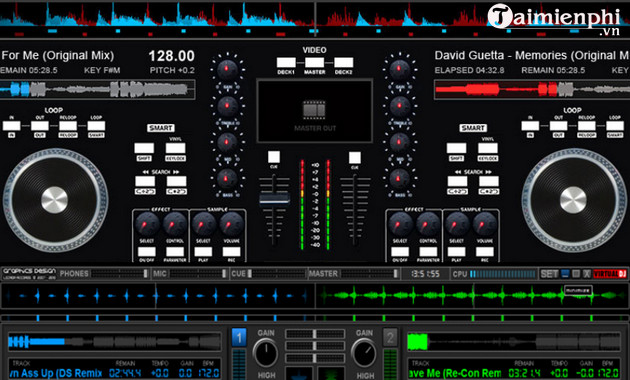Click the MASTER OUT video preview window
The width and height of the screenshot is (630, 380).
(x=315, y=111)
